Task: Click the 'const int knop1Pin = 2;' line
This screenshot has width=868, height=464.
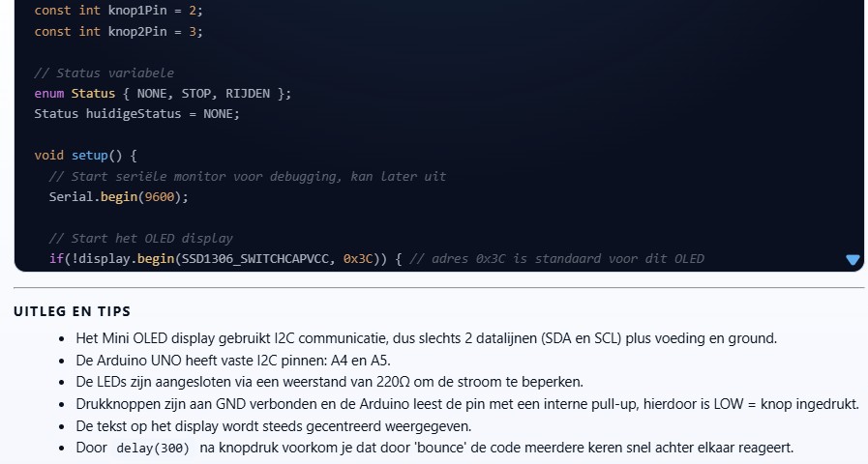Action: pos(118,11)
